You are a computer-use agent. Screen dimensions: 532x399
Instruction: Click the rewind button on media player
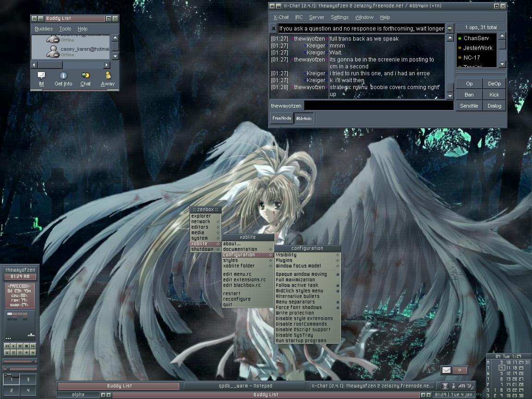pos(7,346)
